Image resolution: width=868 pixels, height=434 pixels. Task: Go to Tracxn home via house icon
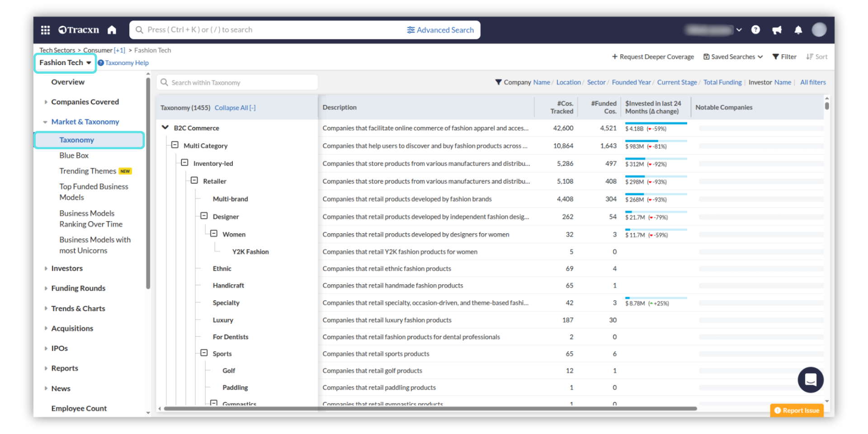click(x=112, y=30)
